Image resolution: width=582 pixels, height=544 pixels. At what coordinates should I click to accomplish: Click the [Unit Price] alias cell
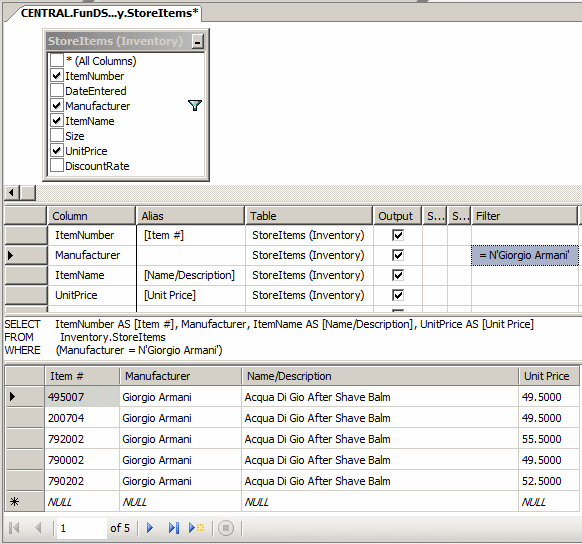click(191, 295)
